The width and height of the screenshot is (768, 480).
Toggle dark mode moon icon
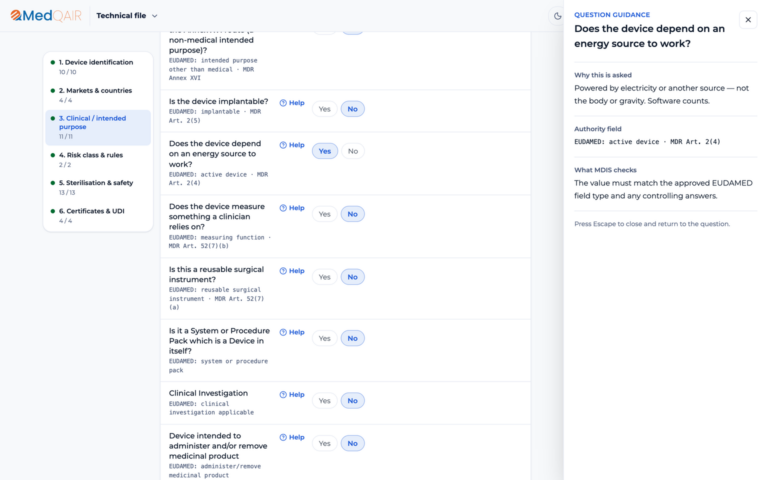(557, 16)
